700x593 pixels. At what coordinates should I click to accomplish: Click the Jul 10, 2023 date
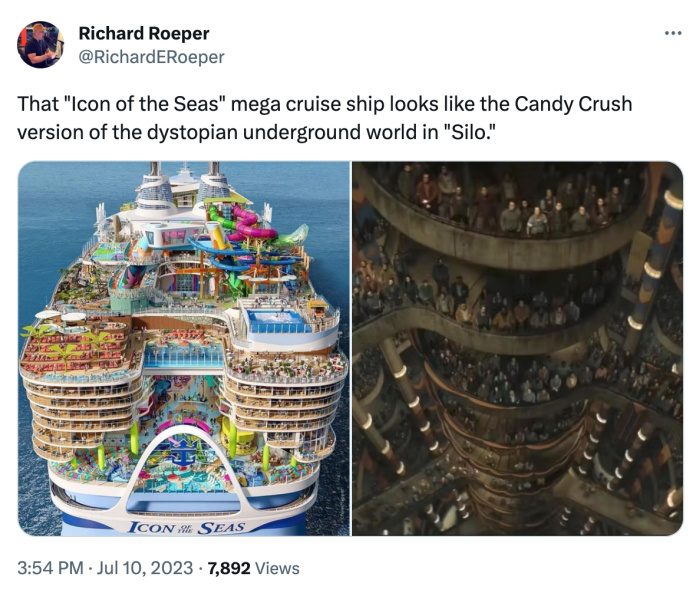(145, 568)
